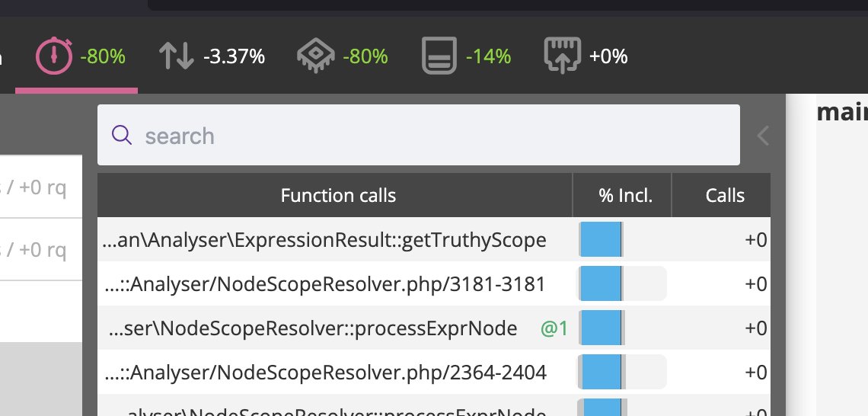
Task: Click the magnifier icon in search box
Action: pos(121,135)
